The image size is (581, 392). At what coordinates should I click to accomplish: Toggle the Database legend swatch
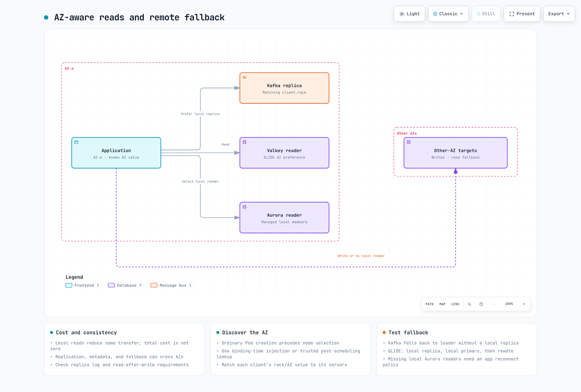click(111, 285)
